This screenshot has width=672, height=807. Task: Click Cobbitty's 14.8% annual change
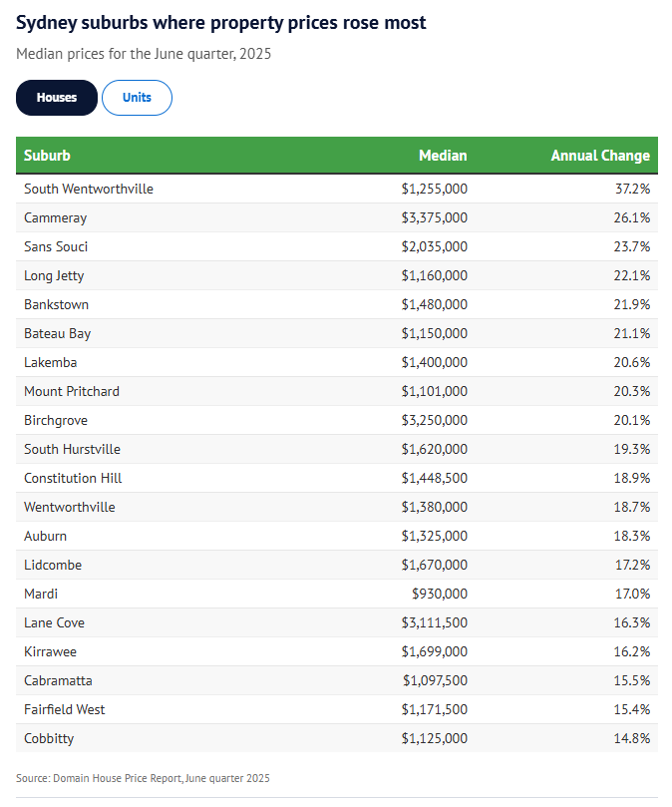tap(633, 738)
